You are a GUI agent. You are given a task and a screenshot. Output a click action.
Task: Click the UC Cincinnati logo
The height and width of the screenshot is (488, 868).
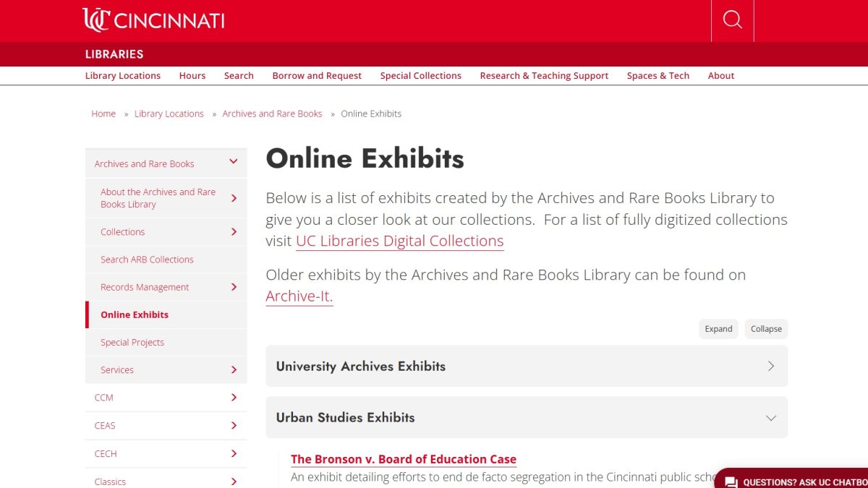[152, 20]
